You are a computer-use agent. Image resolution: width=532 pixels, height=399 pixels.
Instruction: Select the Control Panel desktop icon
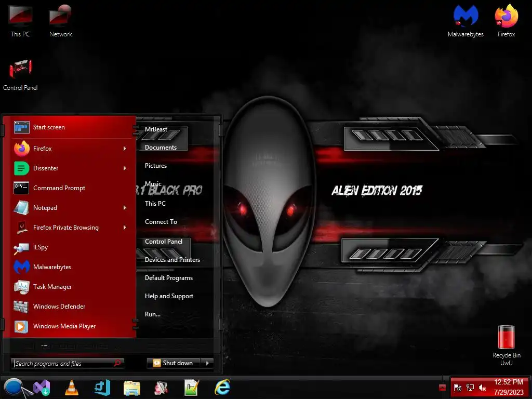tap(20, 75)
